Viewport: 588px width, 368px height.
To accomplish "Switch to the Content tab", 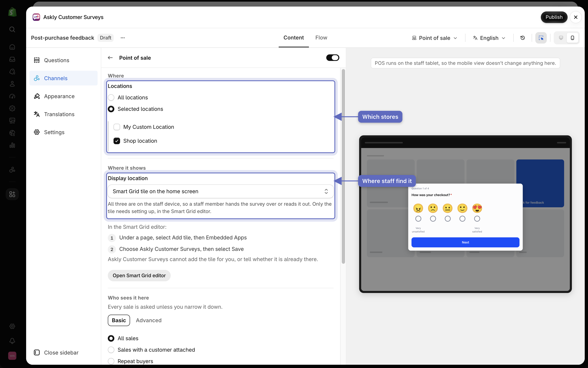I will click(294, 38).
